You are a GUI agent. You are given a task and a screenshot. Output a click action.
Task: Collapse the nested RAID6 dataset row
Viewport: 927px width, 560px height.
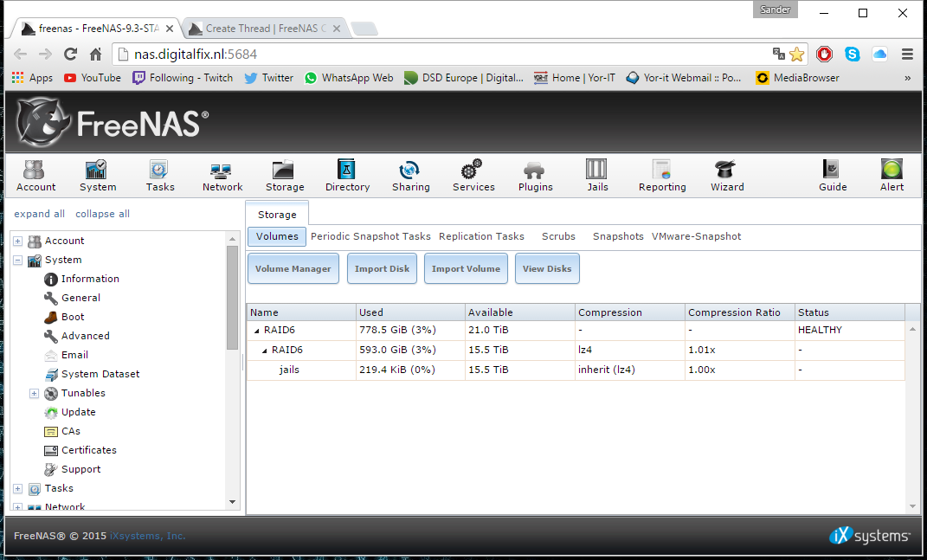pos(264,351)
